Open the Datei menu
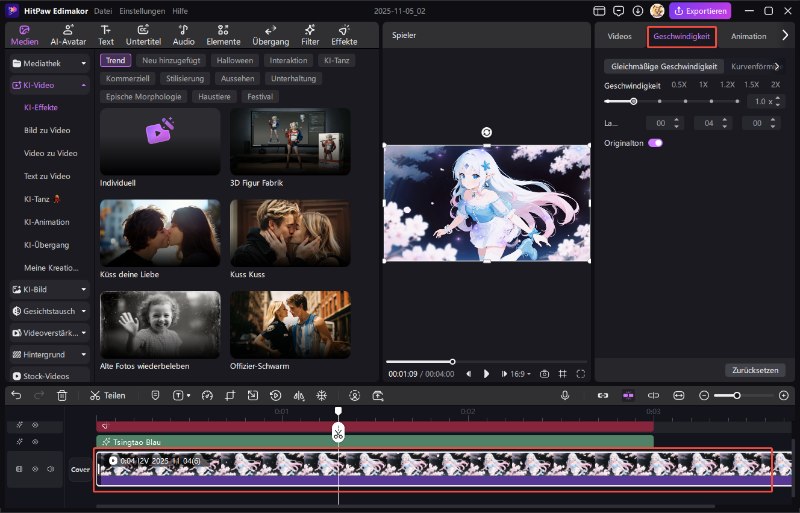The height and width of the screenshot is (513, 800). click(x=103, y=11)
